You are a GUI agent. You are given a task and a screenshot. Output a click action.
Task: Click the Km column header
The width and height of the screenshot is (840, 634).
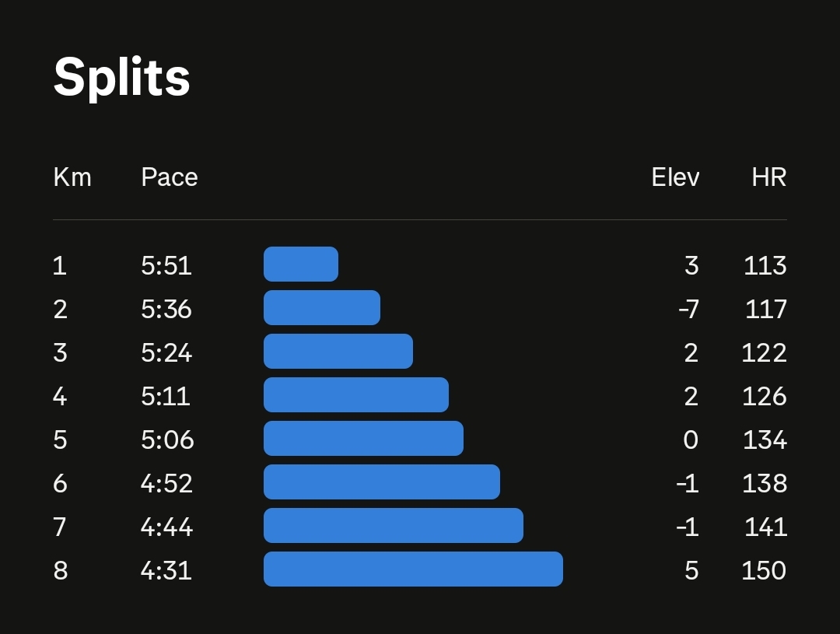(x=72, y=177)
